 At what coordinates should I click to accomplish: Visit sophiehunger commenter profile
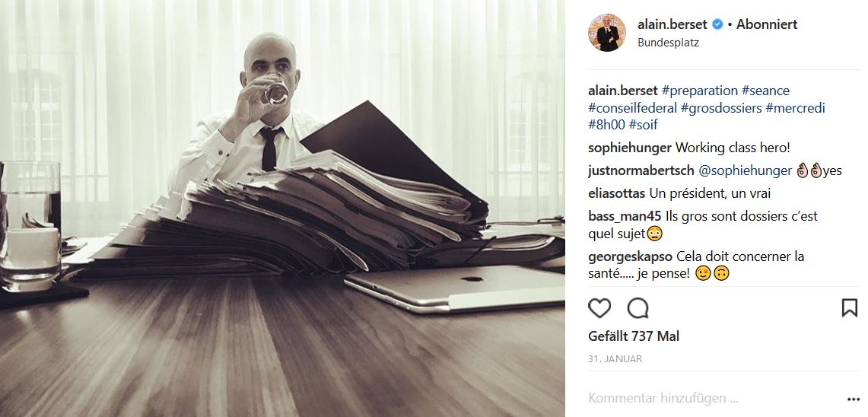click(630, 148)
